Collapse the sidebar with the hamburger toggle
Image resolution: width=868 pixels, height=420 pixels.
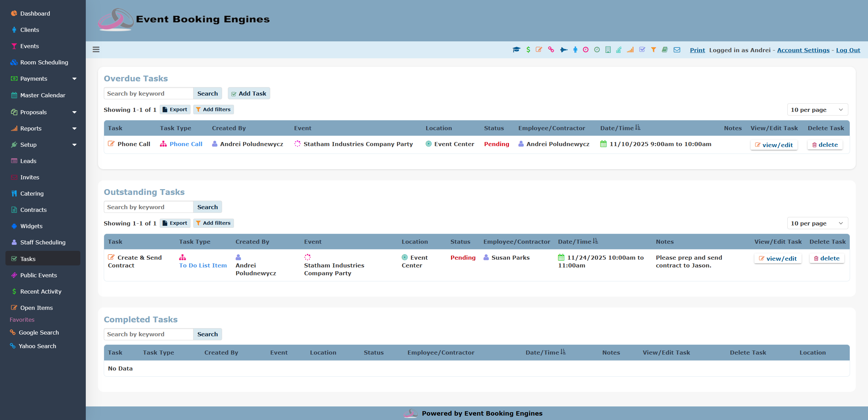tap(96, 49)
